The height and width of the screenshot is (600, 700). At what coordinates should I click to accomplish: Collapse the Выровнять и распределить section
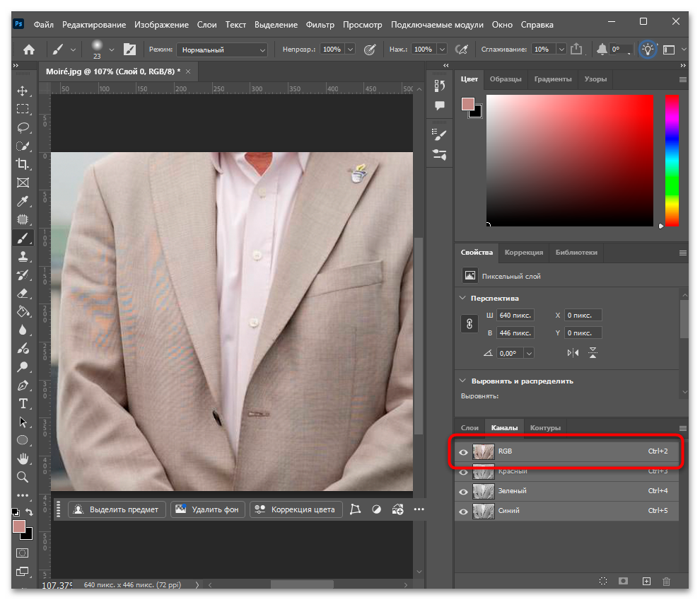463,381
